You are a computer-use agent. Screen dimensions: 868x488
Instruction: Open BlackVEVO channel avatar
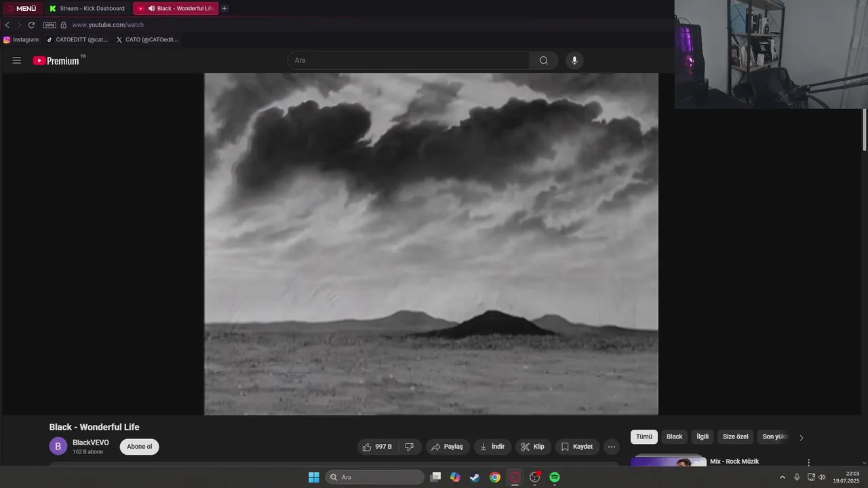coord(58,446)
